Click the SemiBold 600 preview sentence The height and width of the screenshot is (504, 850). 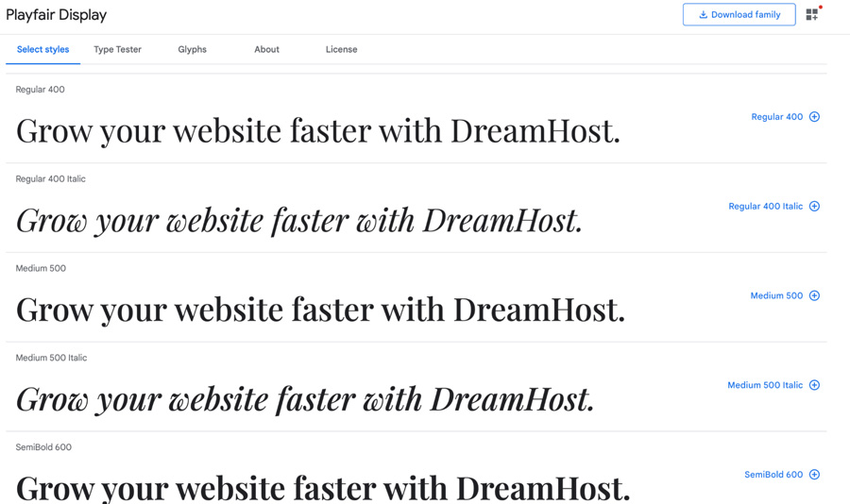323,488
